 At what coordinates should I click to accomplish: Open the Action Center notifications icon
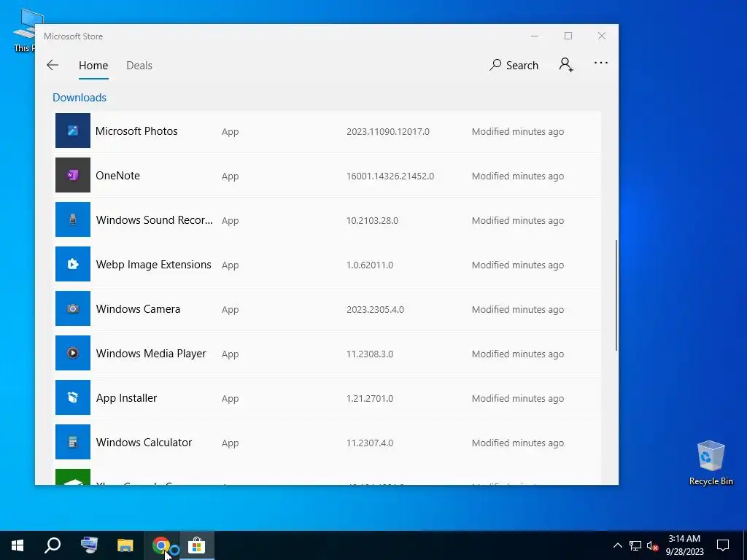723,545
